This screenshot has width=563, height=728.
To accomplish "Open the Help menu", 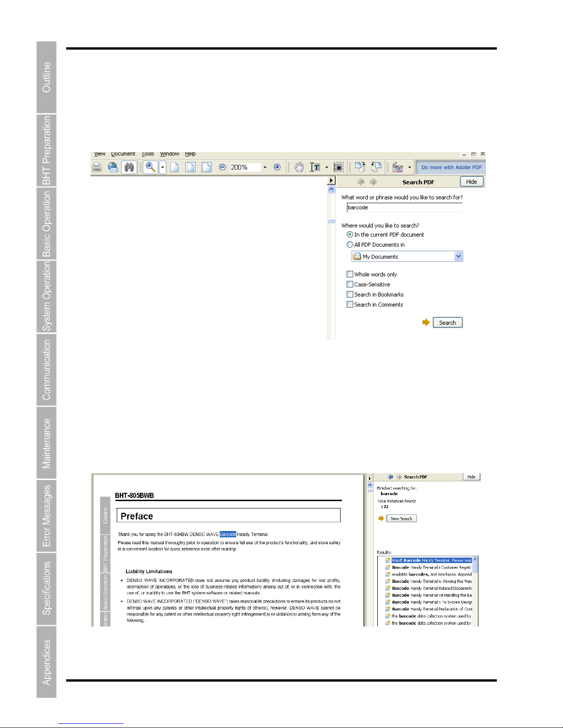I will (x=190, y=154).
